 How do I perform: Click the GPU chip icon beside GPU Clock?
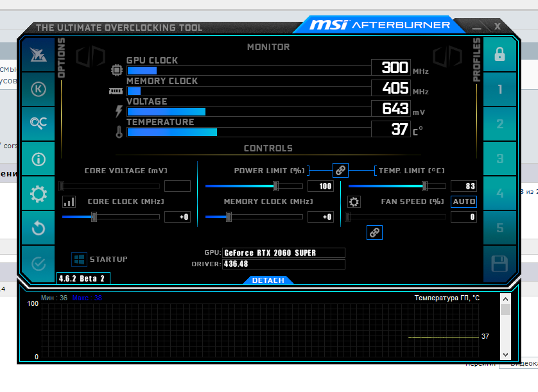pos(117,70)
